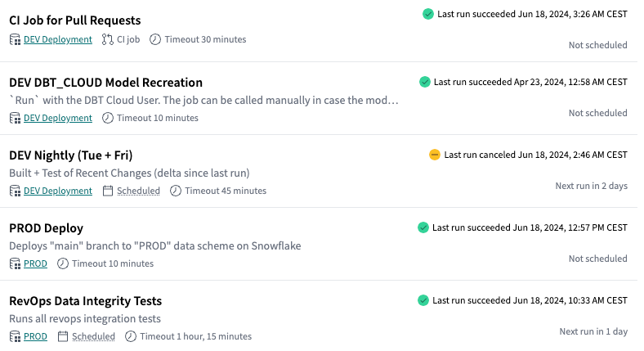
Task: Open DEV Deployment link under DEV Nightly
Action: point(58,191)
